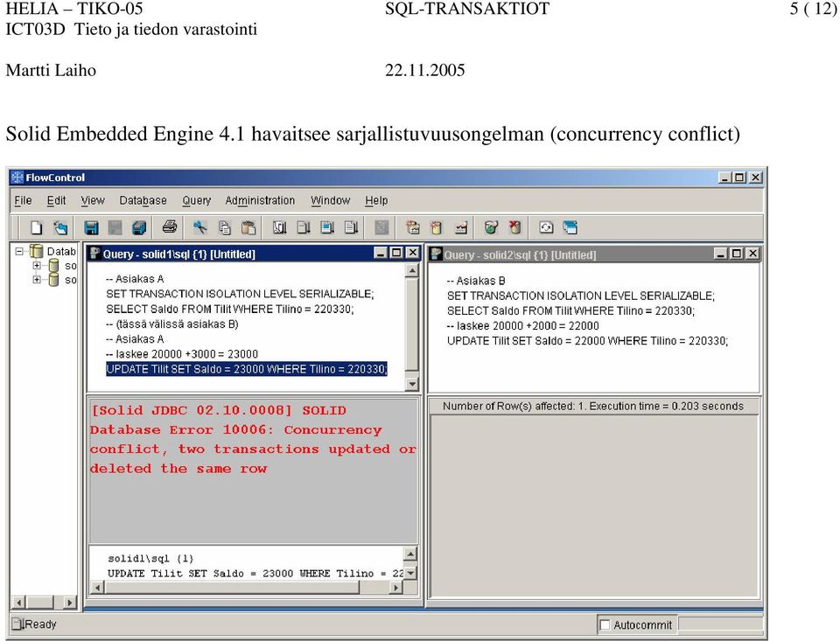The height and width of the screenshot is (641, 840).
Task: Click the 'solid1\sql {1}' log entry
Action: pyautogui.click(x=150, y=559)
